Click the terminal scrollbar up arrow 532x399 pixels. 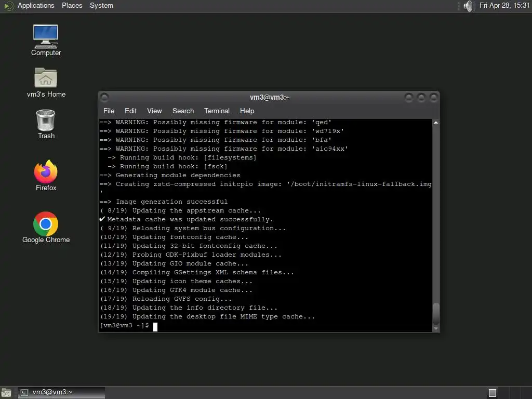click(436, 123)
